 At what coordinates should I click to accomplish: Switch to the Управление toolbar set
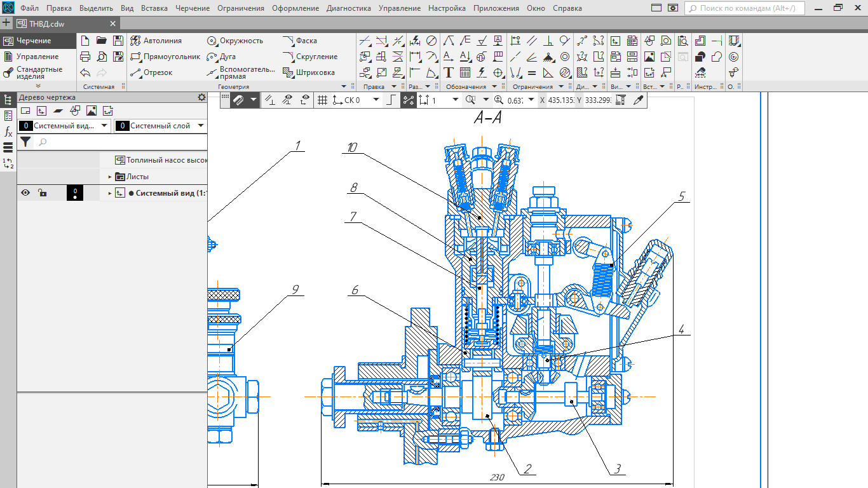pyautogui.click(x=37, y=57)
